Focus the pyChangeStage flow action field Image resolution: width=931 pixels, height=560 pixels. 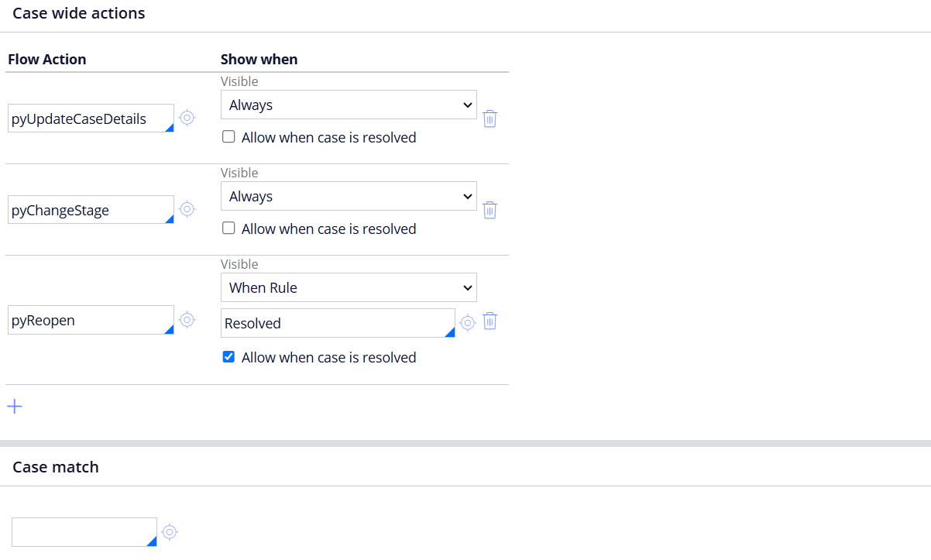point(89,210)
